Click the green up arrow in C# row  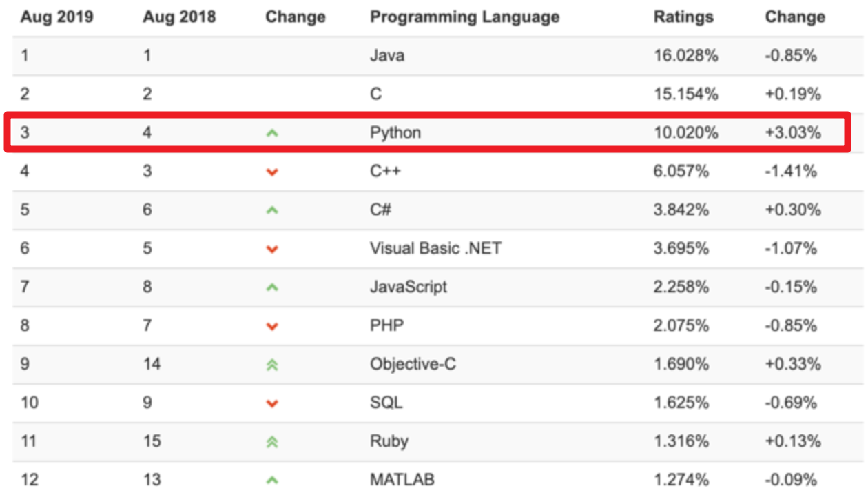(272, 210)
